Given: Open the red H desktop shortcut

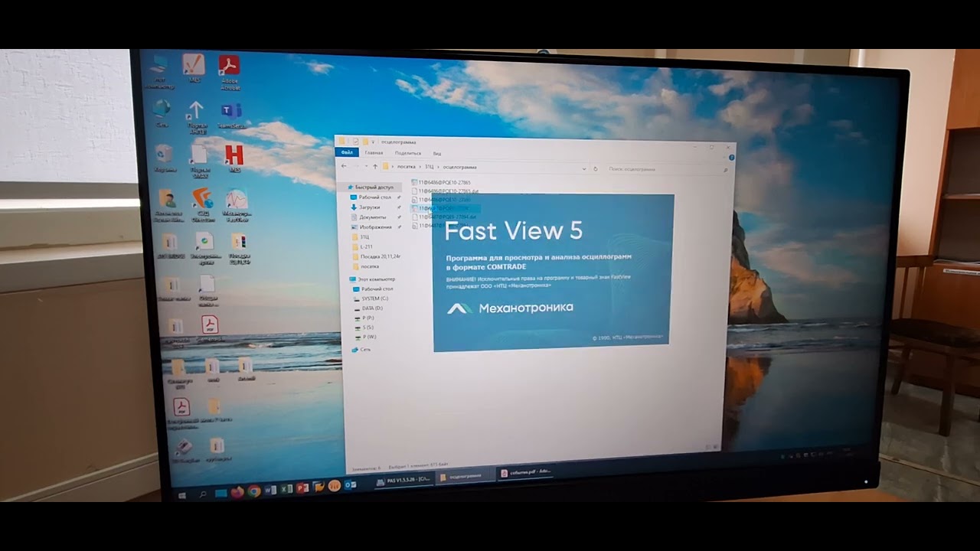Looking at the screenshot, I should coord(234,158).
